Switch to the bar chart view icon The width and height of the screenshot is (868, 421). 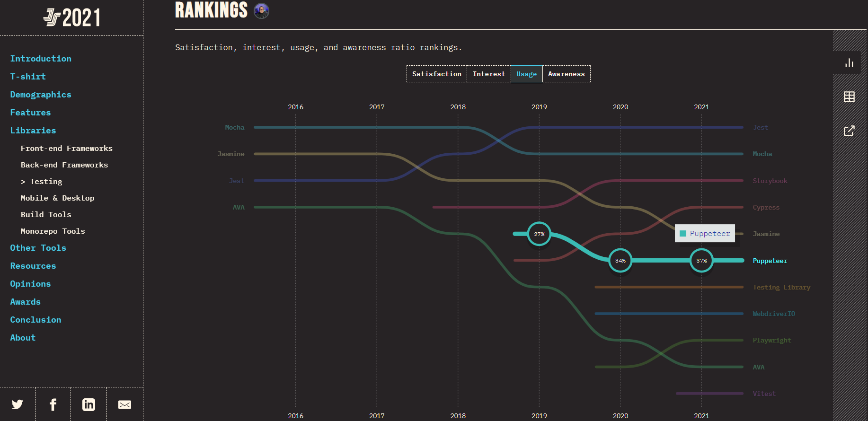(849, 63)
